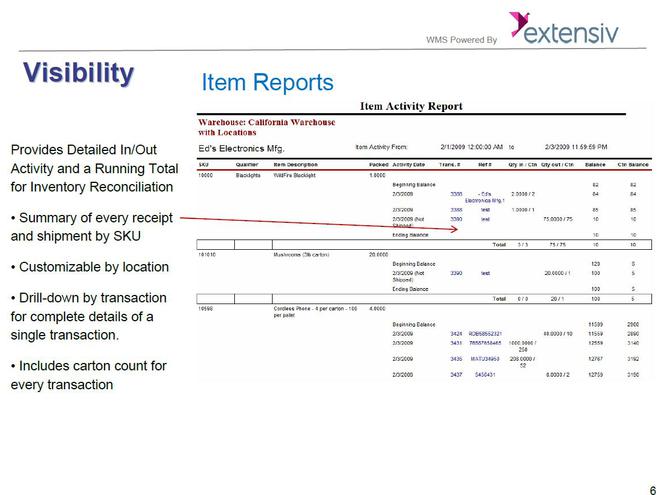This screenshot has height=495, width=660.
Task: Open transaction 3437 link
Action: [x=456, y=375]
